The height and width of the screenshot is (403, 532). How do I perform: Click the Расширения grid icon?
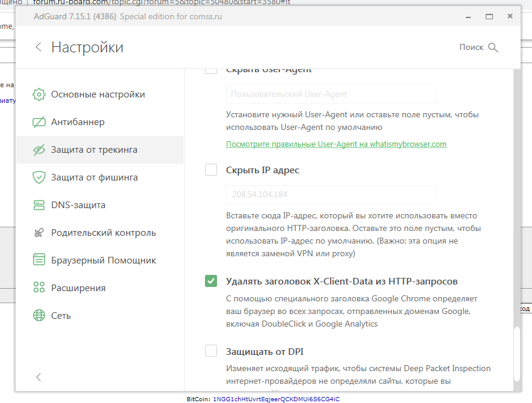click(x=38, y=288)
